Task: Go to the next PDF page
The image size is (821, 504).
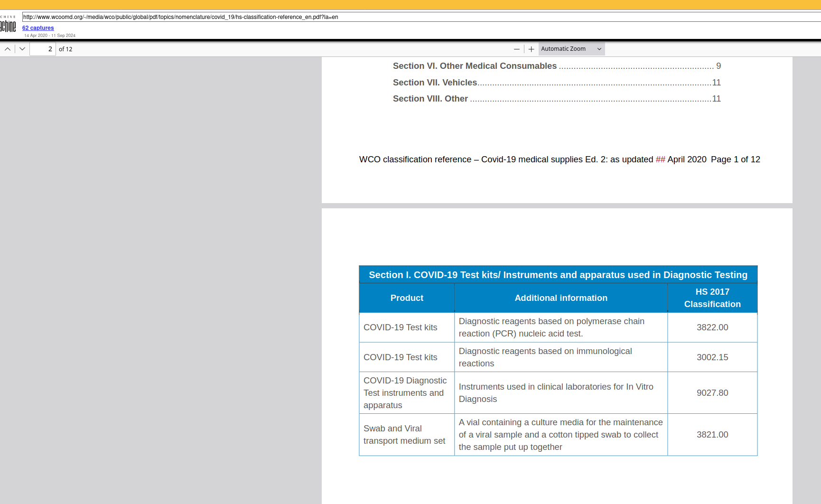Action: [x=22, y=49]
